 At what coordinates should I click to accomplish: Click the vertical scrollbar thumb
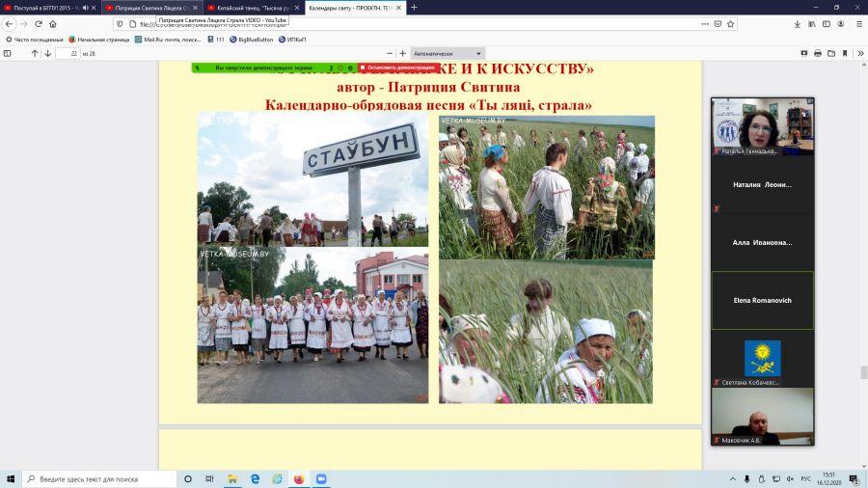point(863,372)
